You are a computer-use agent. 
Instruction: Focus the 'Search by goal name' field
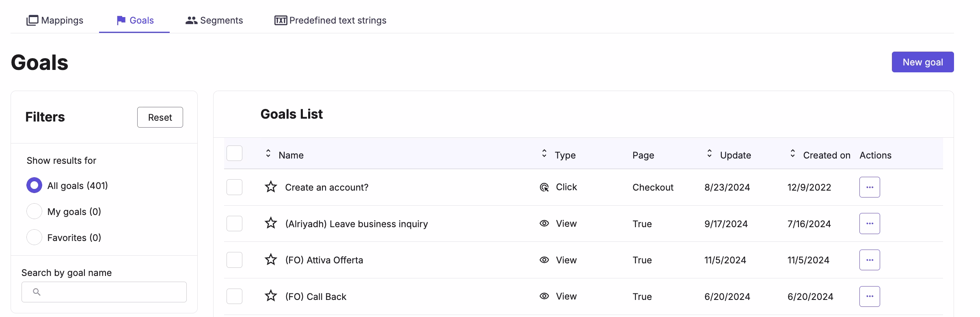pos(110,292)
